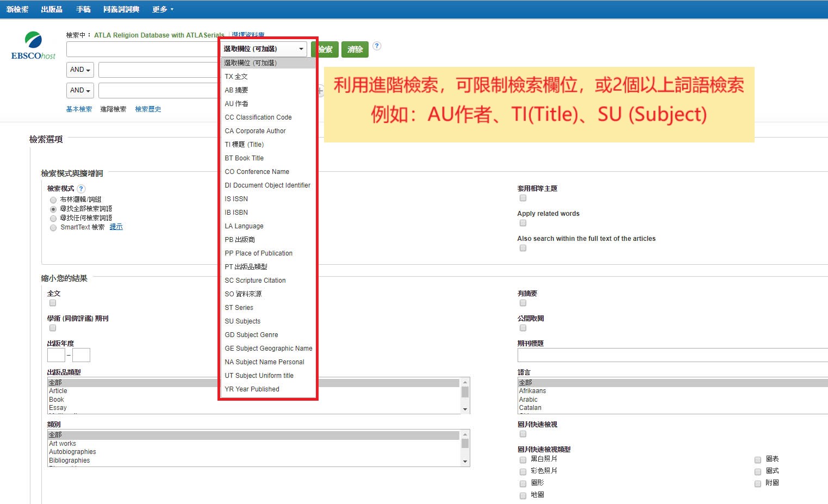Open the 基本檢索 link
This screenshot has height=504, width=828.
tap(79, 109)
